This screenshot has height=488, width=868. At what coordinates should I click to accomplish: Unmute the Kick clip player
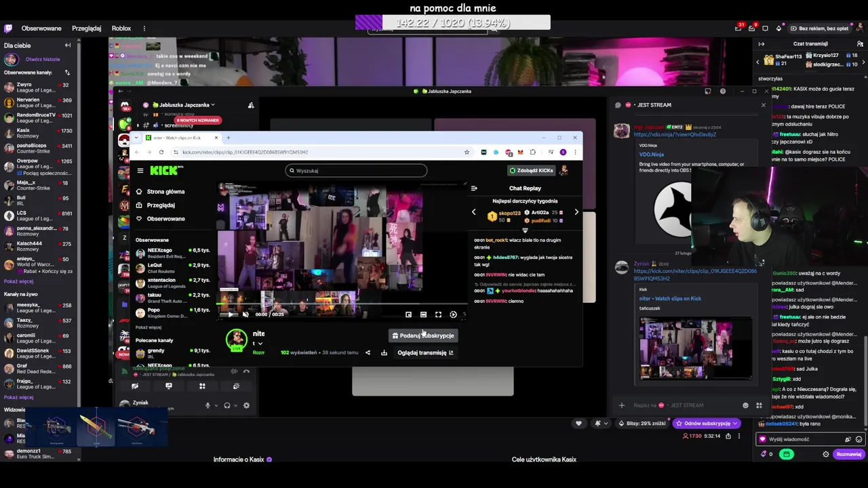click(x=245, y=314)
